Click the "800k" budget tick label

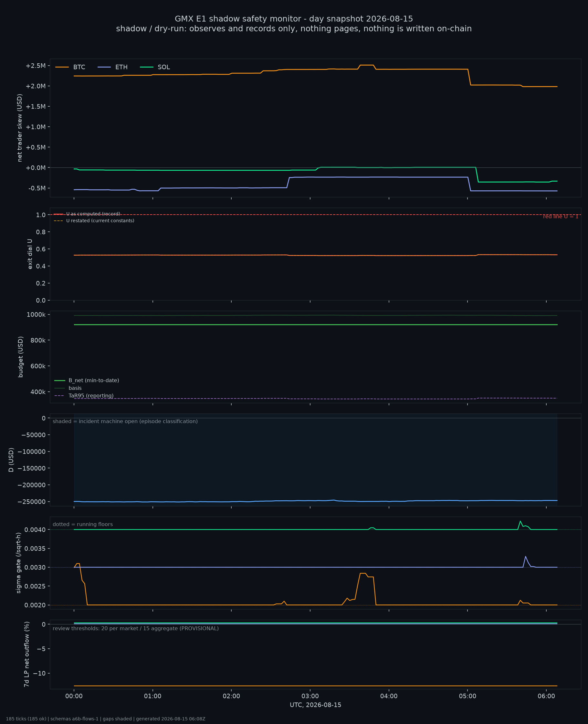pyautogui.click(x=38, y=340)
